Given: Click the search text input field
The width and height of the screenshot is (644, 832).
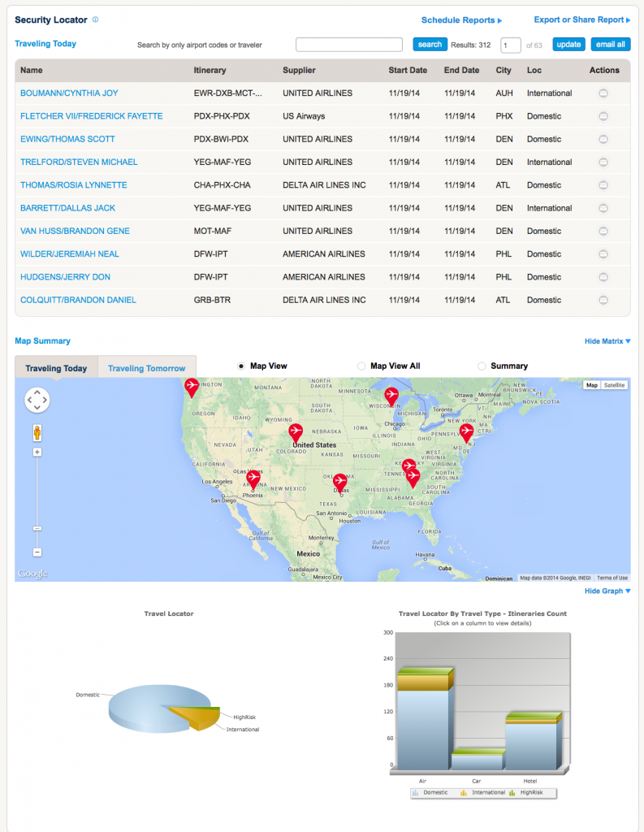Looking at the screenshot, I should tap(349, 45).
